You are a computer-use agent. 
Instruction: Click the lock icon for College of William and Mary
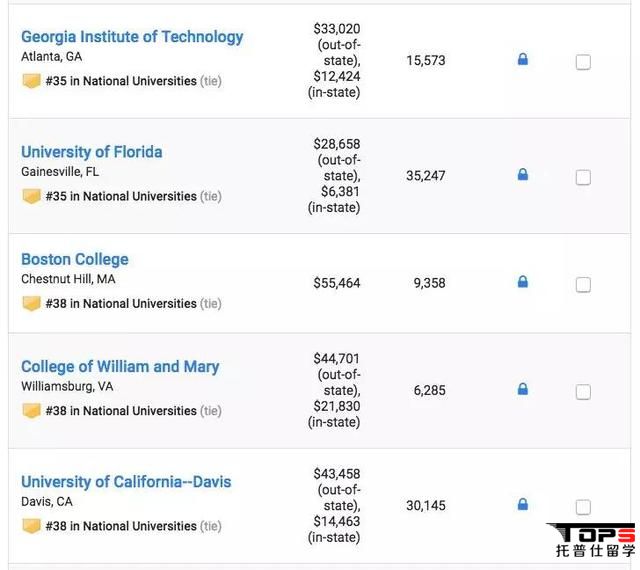coord(522,389)
